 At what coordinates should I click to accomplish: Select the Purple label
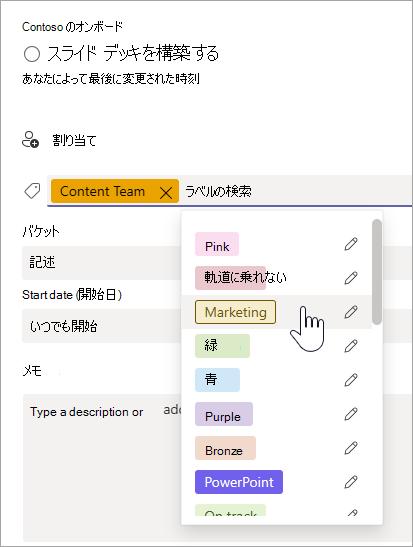pos(224,414)
